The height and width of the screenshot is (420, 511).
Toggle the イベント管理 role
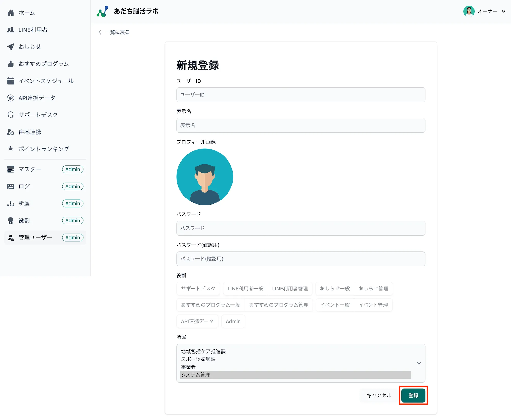point(373,305)
